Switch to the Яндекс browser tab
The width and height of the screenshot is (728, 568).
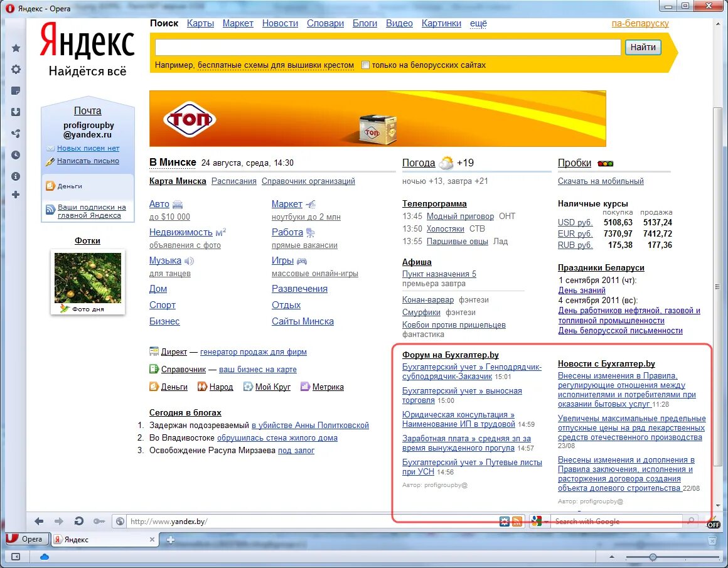tap(104, 540)
